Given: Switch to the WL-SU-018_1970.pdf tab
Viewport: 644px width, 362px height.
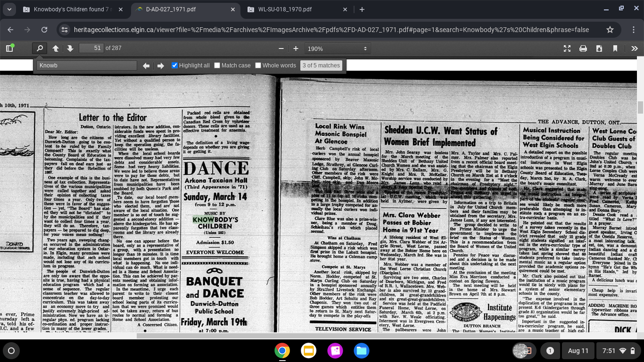Looking at the screenshot, I should (284, 9).
